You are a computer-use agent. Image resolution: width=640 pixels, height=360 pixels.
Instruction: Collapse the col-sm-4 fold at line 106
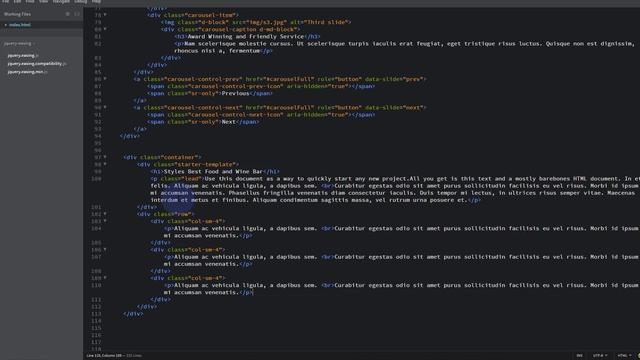point(105,249)
